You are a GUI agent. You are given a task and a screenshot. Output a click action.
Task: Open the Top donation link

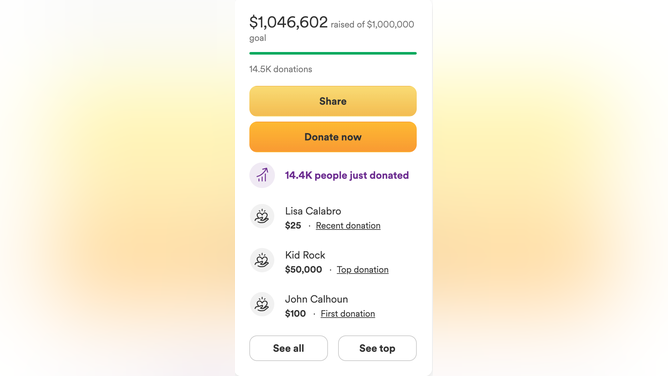(x=363, y=270)
